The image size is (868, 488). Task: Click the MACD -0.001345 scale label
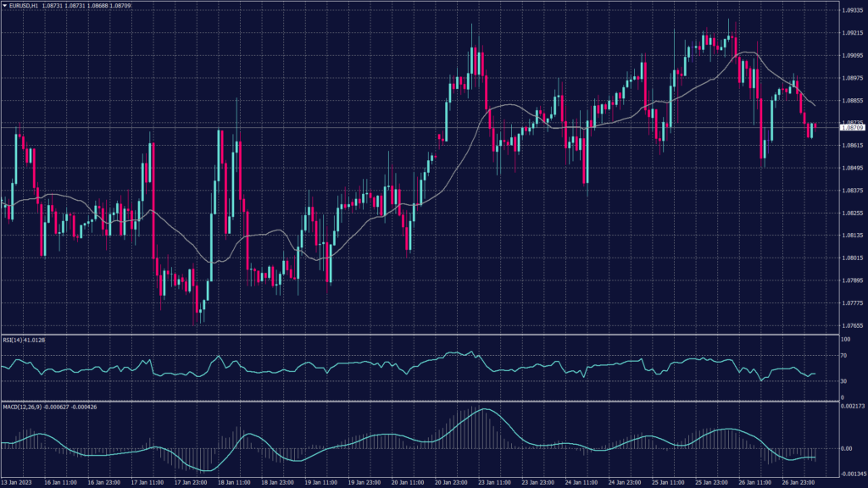[851, 474]
